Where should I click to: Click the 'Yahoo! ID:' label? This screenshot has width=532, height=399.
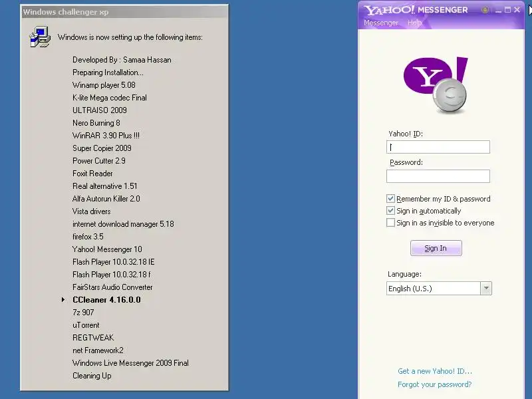406,134
